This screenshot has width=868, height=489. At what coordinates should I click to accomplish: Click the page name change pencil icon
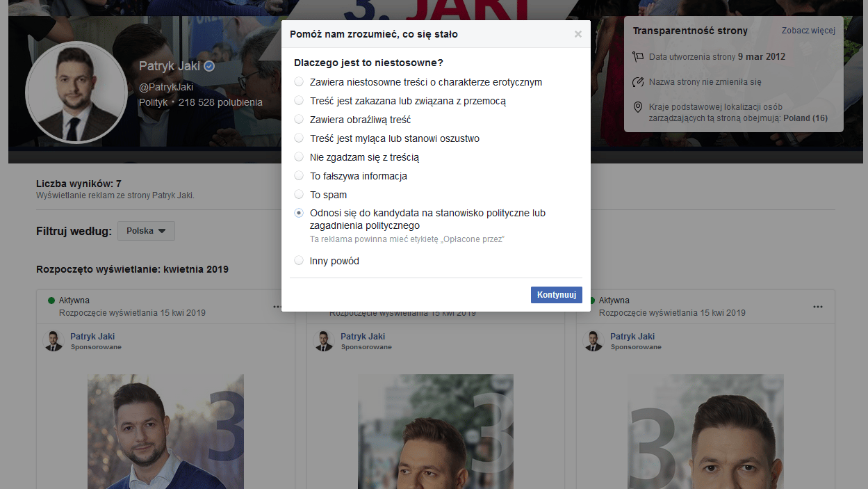coord(638,82)
